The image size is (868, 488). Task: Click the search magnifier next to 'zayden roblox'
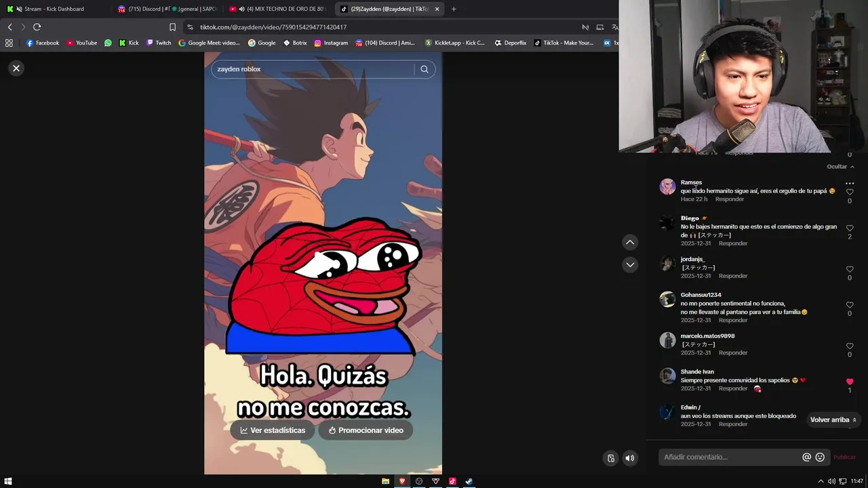click(425, 69)
